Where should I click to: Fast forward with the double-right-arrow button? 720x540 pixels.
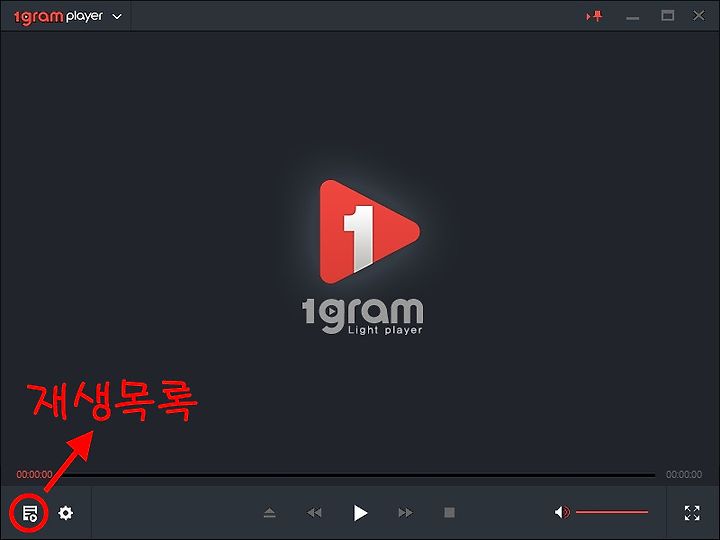[x=405, y=512]
